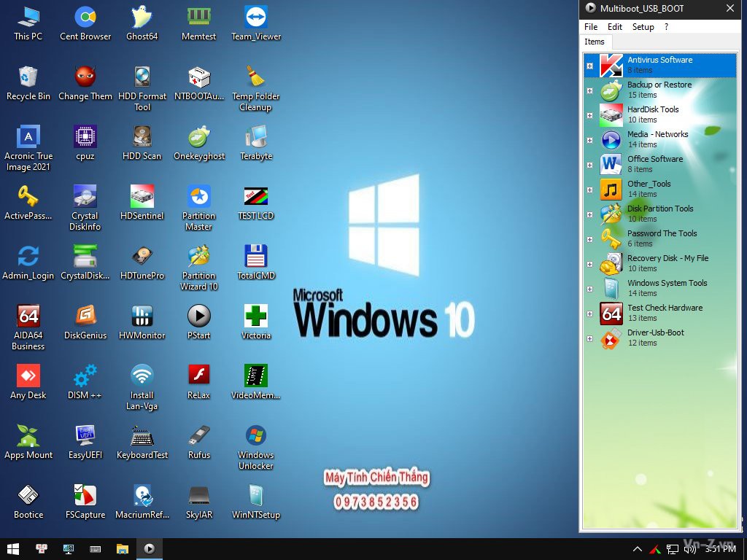Open the taskbar on-screen keyboard icon
The image size is (747, 560).
click(96, 549)
